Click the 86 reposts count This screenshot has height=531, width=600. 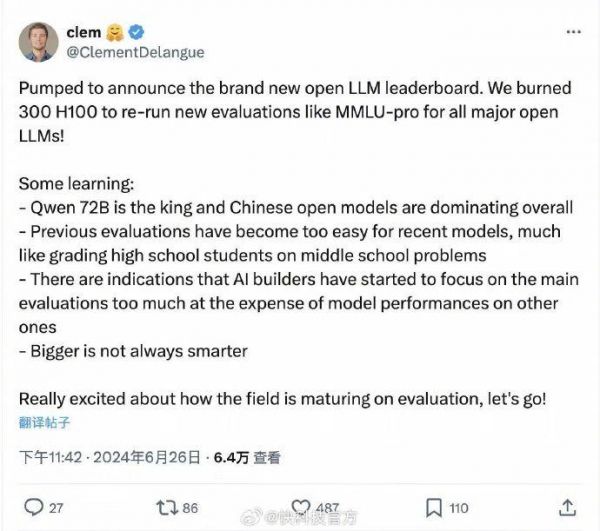point(190,507)
